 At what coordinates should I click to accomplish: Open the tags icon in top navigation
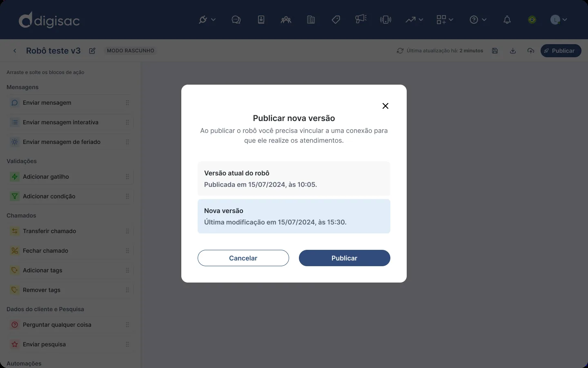coord(336,20)
